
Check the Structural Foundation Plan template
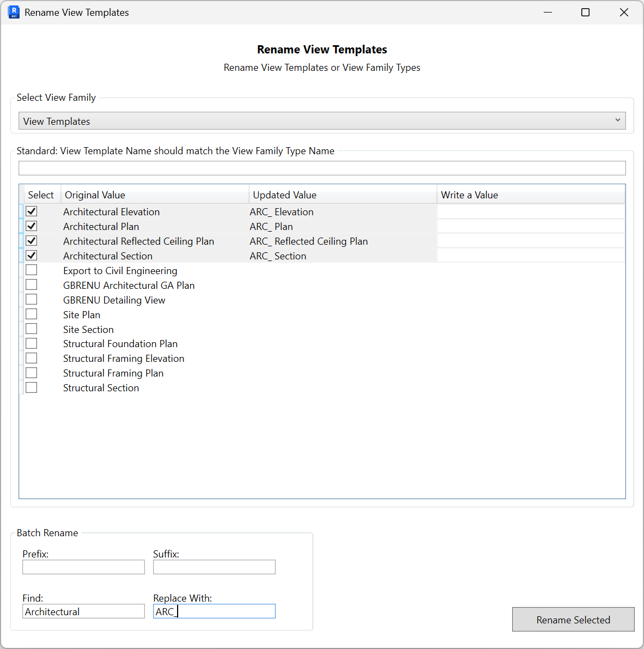31,343
